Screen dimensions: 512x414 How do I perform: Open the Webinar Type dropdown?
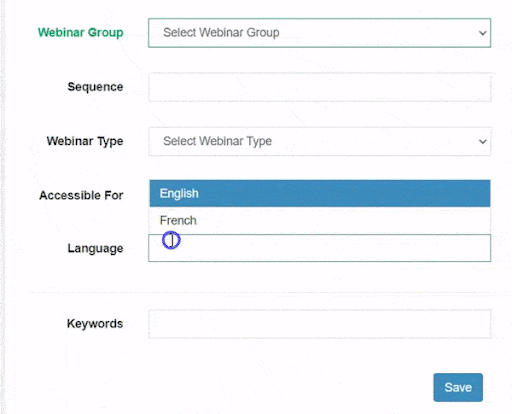point(320,141)
